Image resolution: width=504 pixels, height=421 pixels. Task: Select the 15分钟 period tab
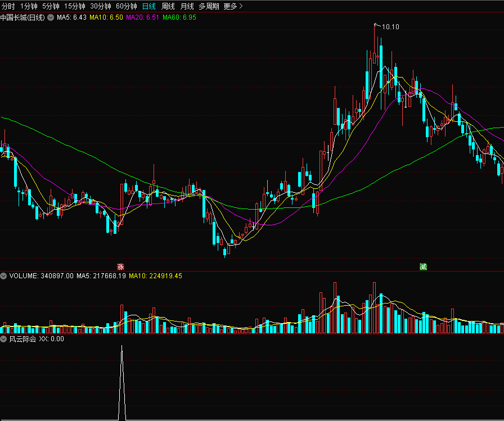(x=75, y=6)
